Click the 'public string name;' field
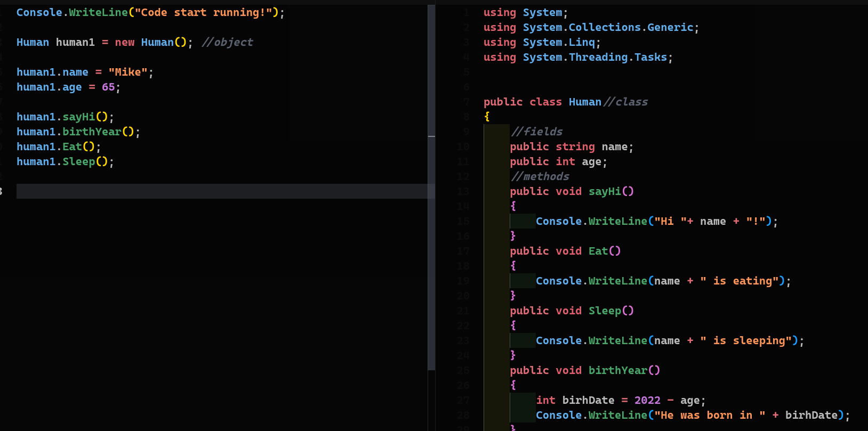 tap(572, 147)
